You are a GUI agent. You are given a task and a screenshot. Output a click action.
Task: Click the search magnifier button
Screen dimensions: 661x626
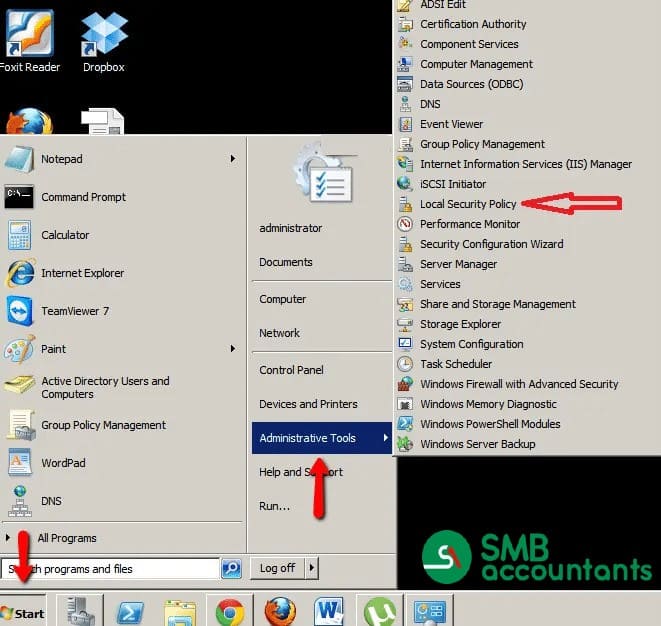tap(231, 568)
